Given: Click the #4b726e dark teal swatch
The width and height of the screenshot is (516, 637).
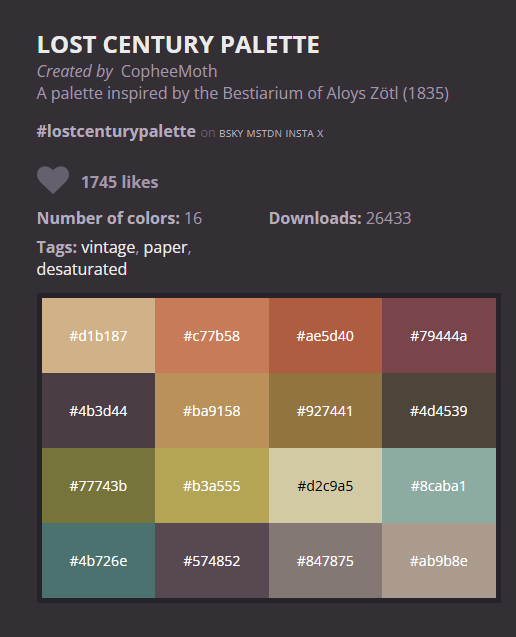Looking at the screenshot, I should pyautogui.click(x=98, y=560).
